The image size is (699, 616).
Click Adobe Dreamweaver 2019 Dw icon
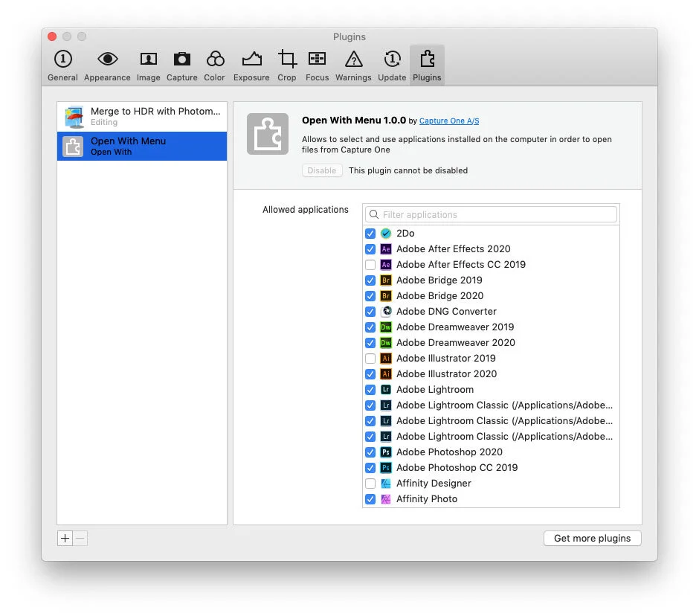(x=386, y=327)
